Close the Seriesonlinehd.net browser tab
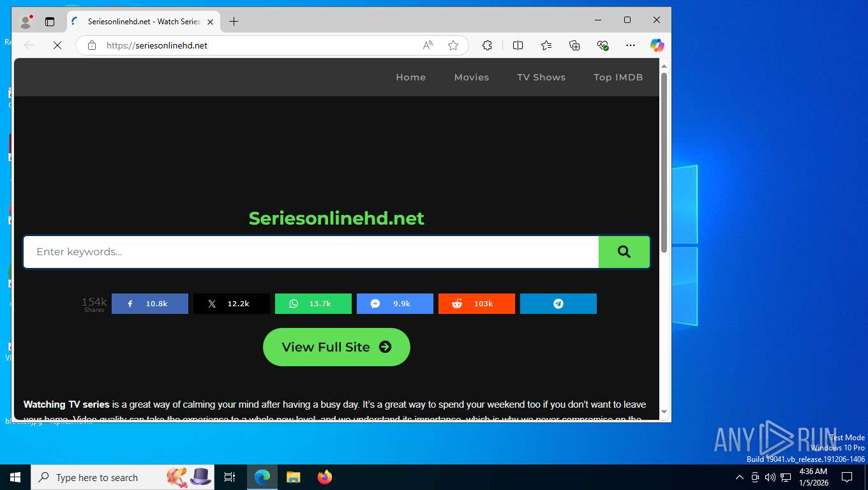Screen dimensions: 868x490 tap(211, 22)
